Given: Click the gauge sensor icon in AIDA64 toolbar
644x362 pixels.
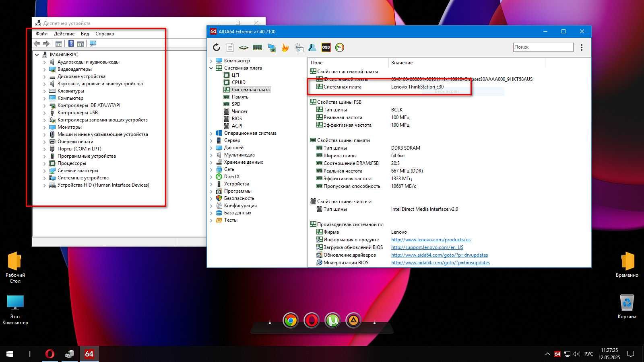Looking at the screenshot, I should pyautogui.click(x=340, y=47).
